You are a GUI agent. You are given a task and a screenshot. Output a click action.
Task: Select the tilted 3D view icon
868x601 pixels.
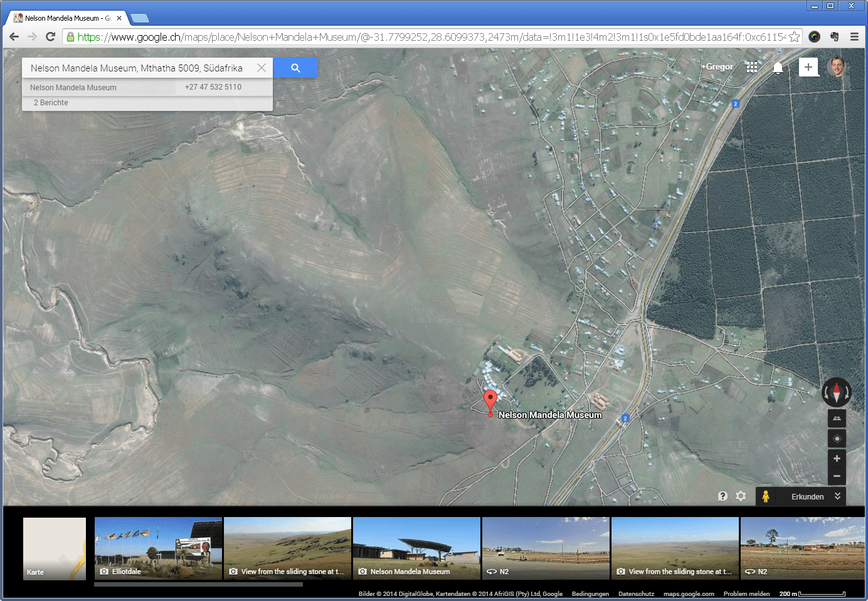tap(837, 418)
